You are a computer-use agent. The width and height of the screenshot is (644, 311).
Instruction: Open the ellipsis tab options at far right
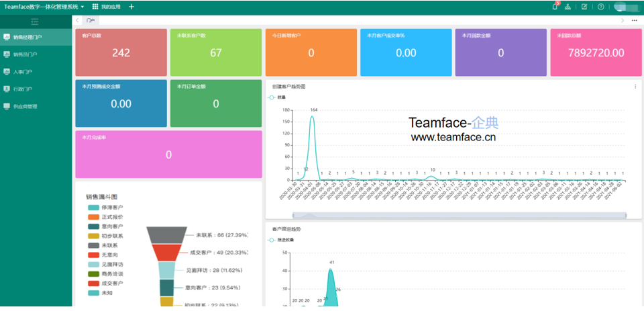pyautogui.click(x=635, y=20)
